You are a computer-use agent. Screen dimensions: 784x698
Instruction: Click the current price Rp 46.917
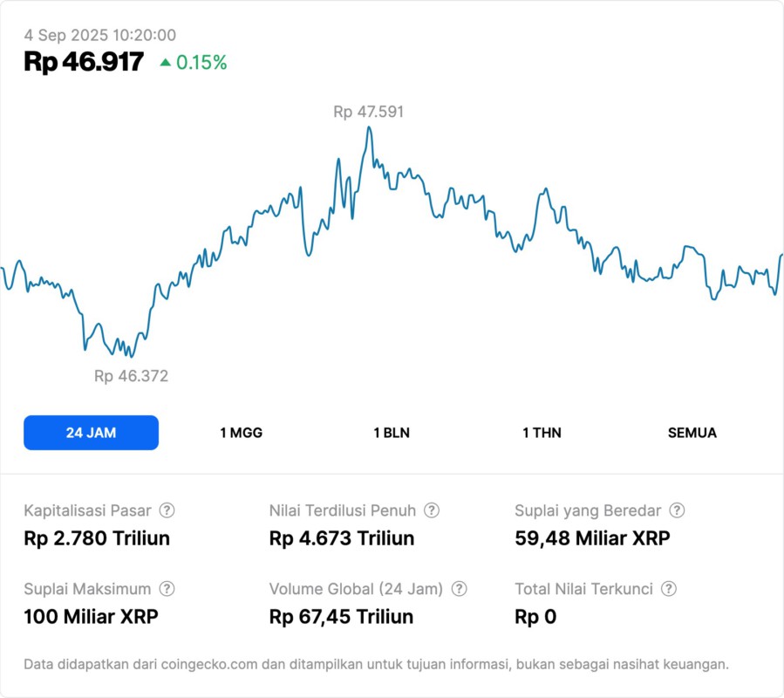pyautogui.click(x=84, y=62)
